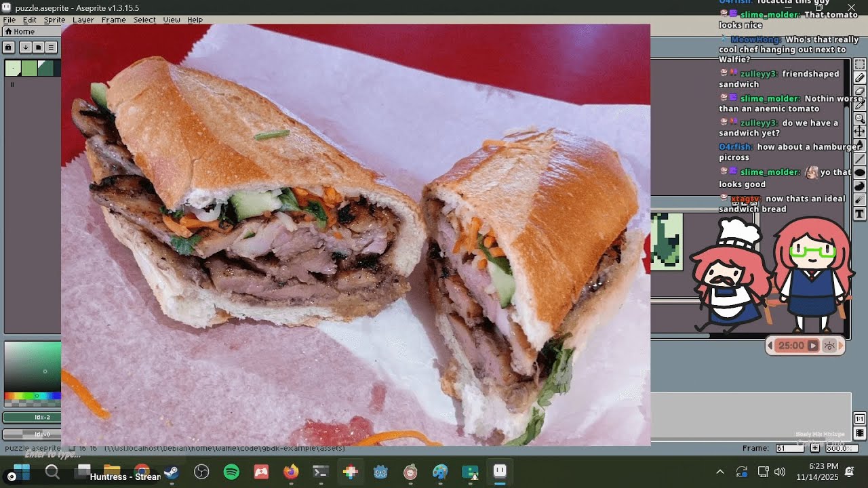The width and height of the screenshot is (868, 488).
Task: Click the 800.0% zoom level field
Action: 842,448
